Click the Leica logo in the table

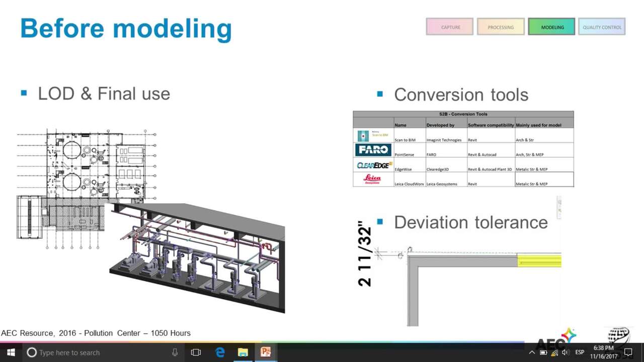point(372,179)
